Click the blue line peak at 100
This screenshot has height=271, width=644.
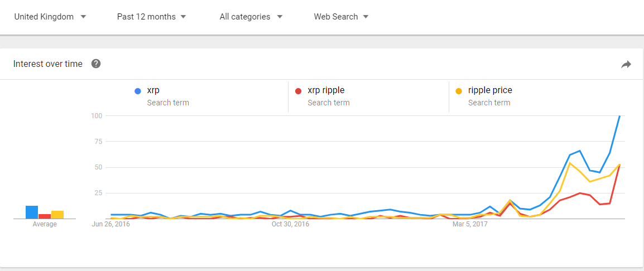[619, 116]
